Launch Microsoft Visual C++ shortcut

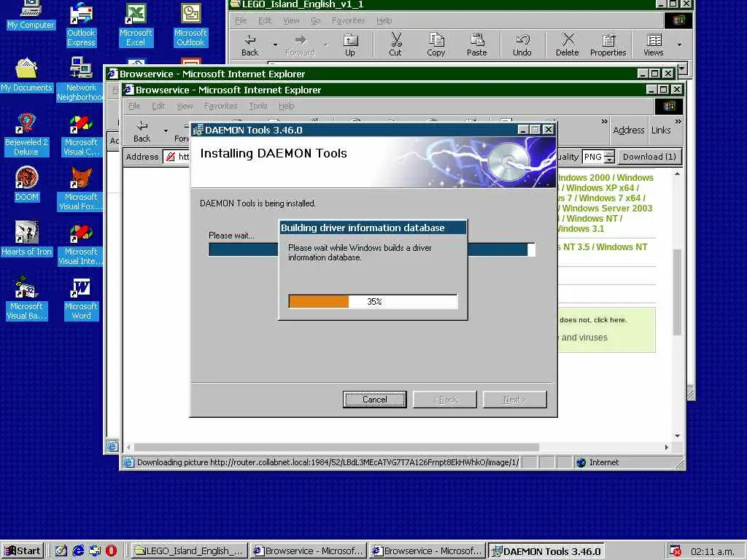coord(81,136)
